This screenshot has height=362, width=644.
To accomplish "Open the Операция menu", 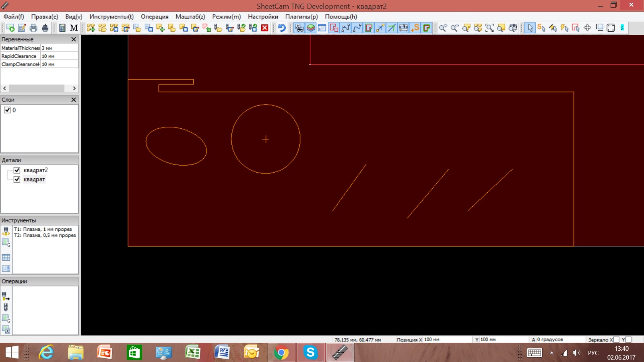I will pos(155,16).
